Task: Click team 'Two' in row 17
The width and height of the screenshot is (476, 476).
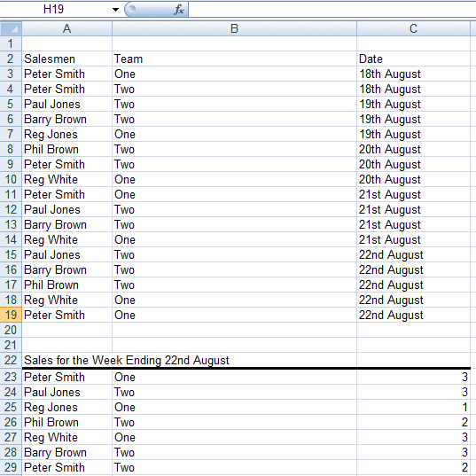Action: pyautogui.click(x=234, y=285)
